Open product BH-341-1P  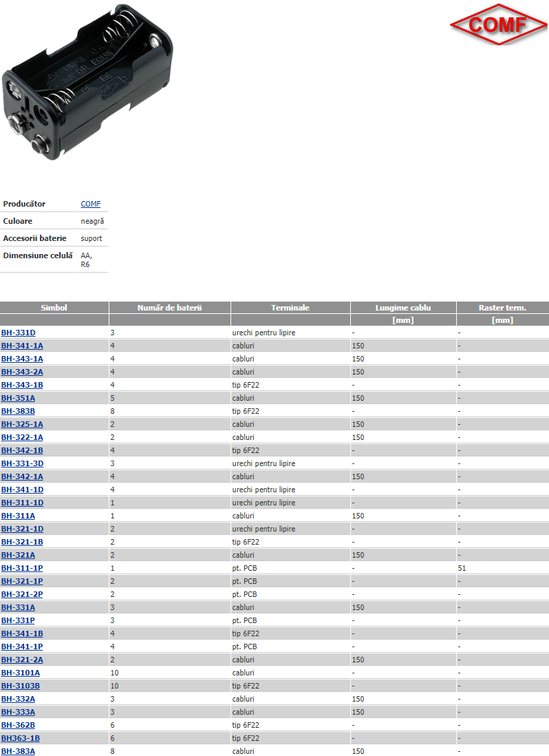[x=22, y=647]
